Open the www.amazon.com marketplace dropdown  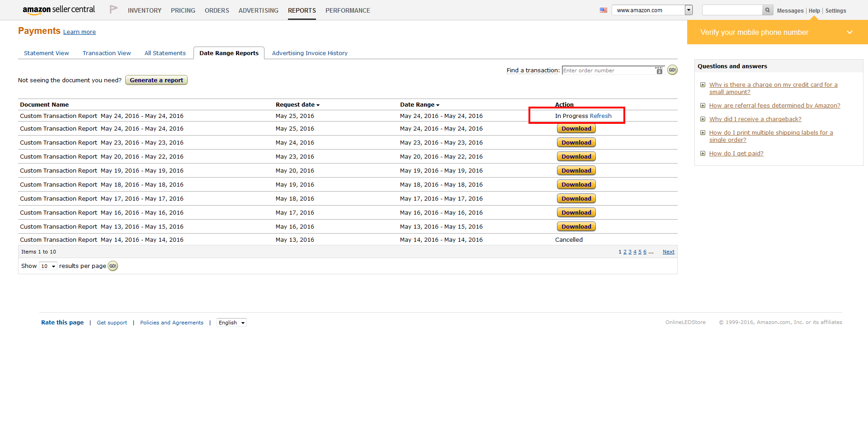click(x=689, y=10)
